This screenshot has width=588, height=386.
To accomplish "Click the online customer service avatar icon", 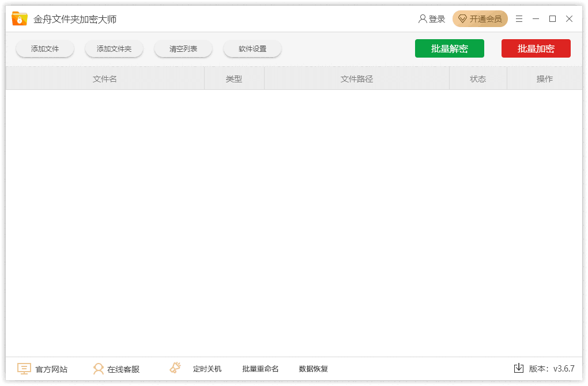I will pos(98,369).
